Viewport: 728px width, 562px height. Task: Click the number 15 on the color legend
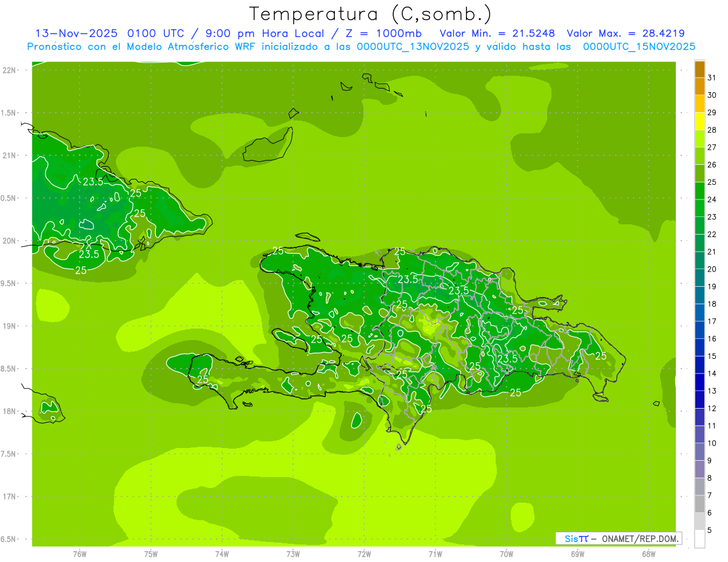coord(712,356)
